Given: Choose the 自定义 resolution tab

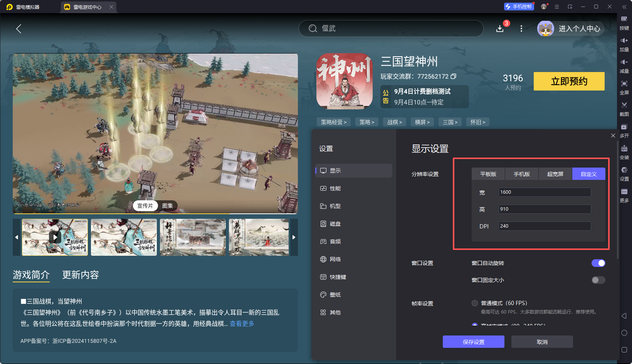Looking at the screenshot, I should coord(589,174).
